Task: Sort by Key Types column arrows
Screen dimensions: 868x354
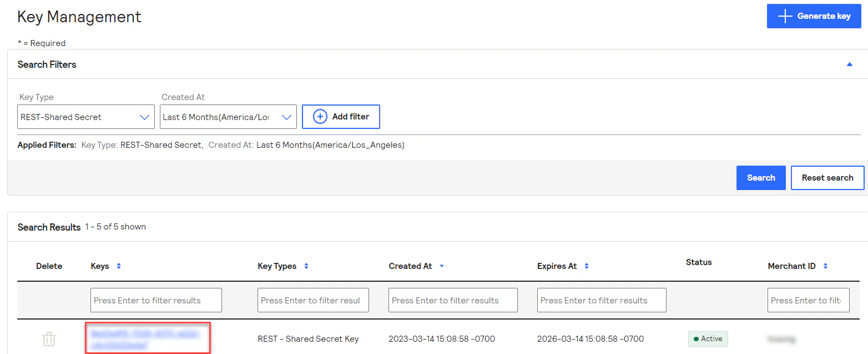Action: pyautogui.click(x=306, y=266)
